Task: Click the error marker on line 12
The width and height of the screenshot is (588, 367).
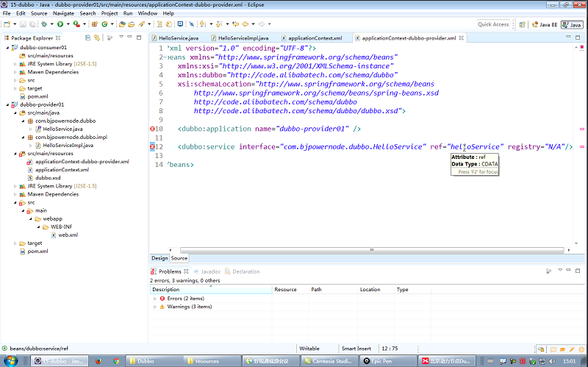Action: 152,147
